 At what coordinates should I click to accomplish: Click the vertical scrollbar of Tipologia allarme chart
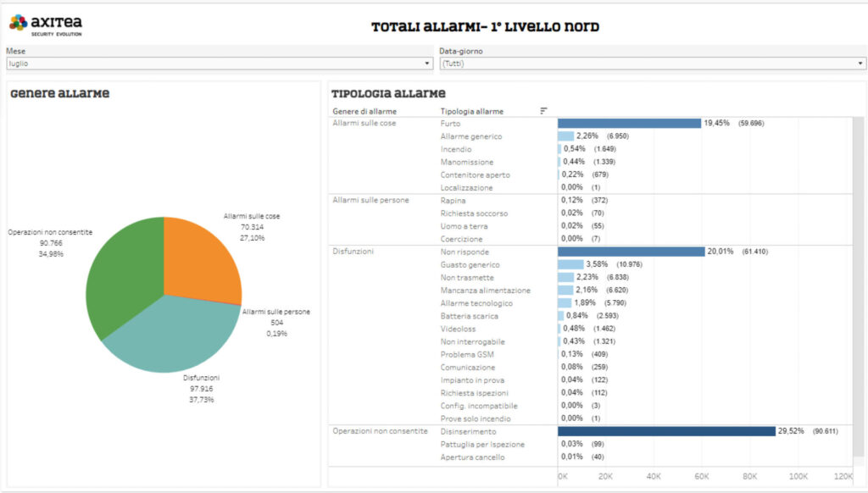(x=858, y=288)
